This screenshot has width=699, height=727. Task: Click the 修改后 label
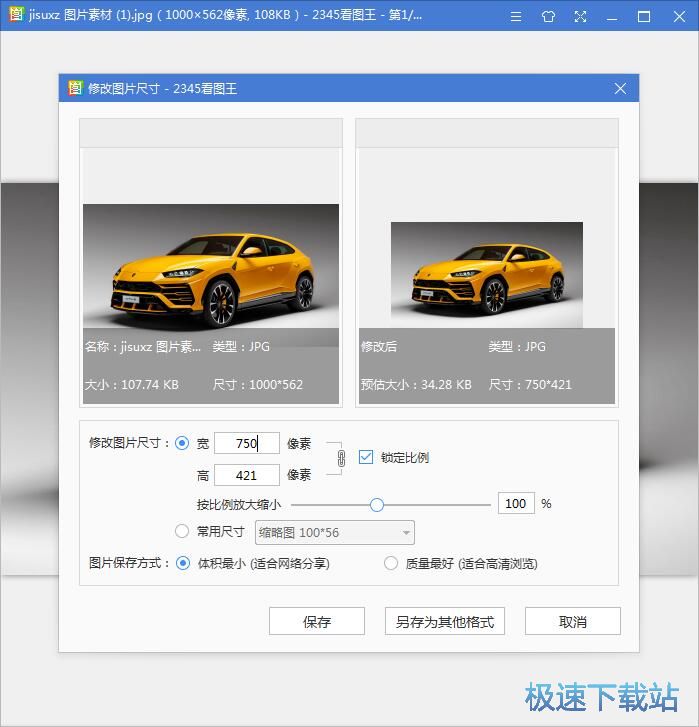379,347
